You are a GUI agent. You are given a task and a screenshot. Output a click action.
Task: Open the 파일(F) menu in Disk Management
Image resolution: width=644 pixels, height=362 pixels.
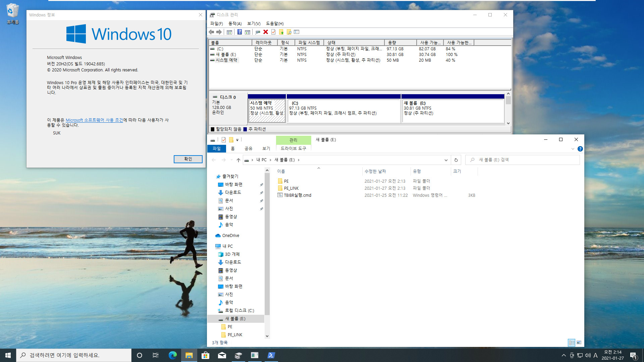point(216,23)
